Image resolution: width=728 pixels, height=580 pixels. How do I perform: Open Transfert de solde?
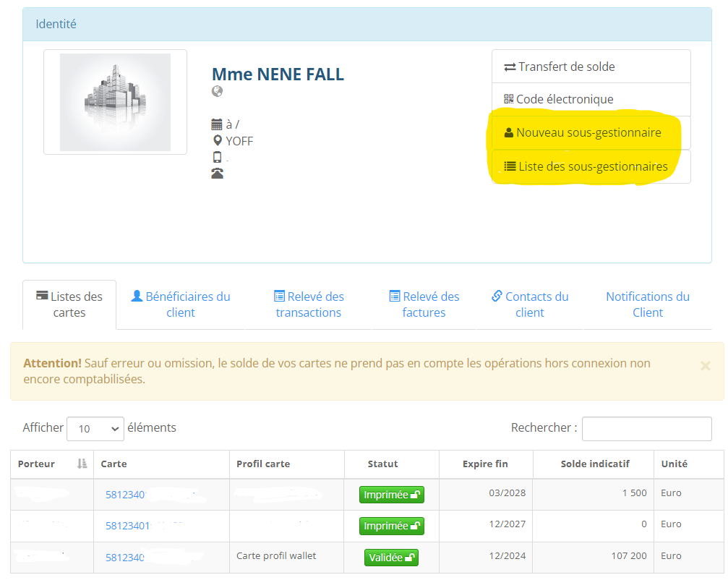coord(591,67)
